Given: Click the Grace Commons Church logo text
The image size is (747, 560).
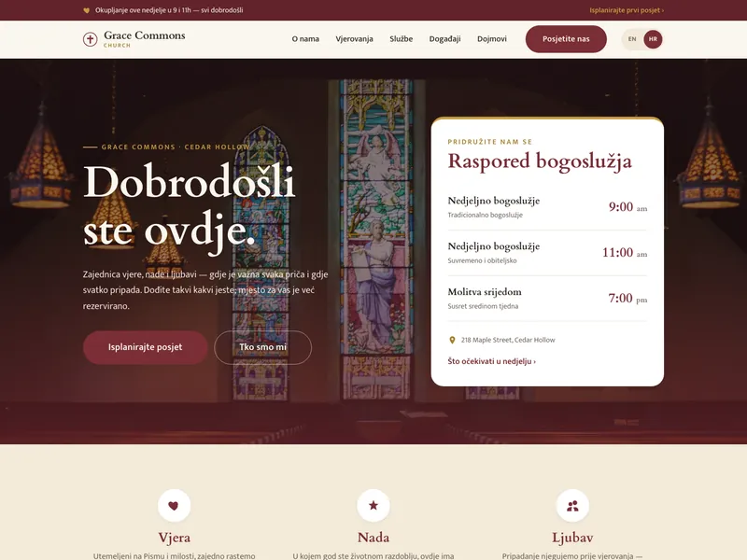Looking at the screenshot, I should tap(145, 38).
